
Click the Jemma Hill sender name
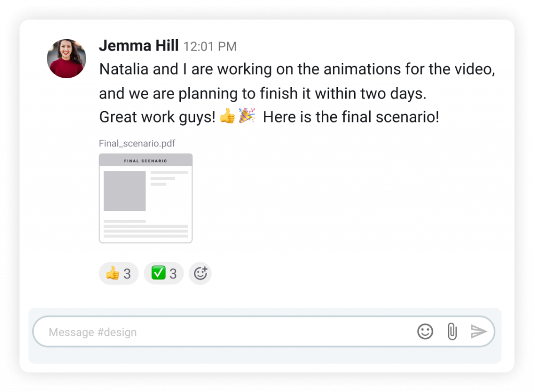[x=139, y=45]
